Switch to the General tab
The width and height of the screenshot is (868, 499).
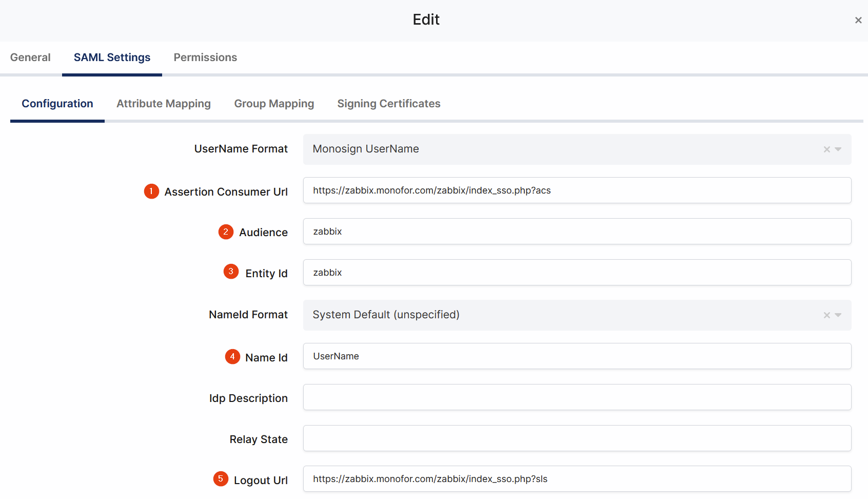coord(30,57)
